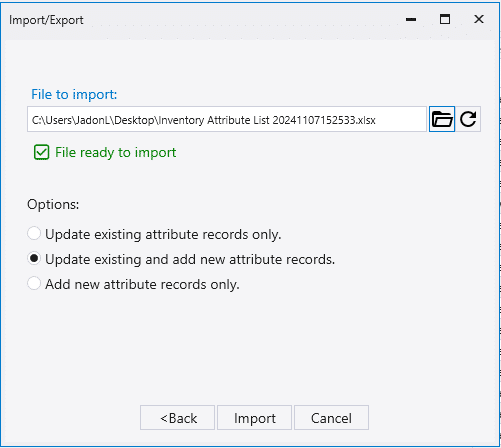The width and height of the screenshot is (501, 448).
Task: Click the 'Options:' section label
Action: 53,204
